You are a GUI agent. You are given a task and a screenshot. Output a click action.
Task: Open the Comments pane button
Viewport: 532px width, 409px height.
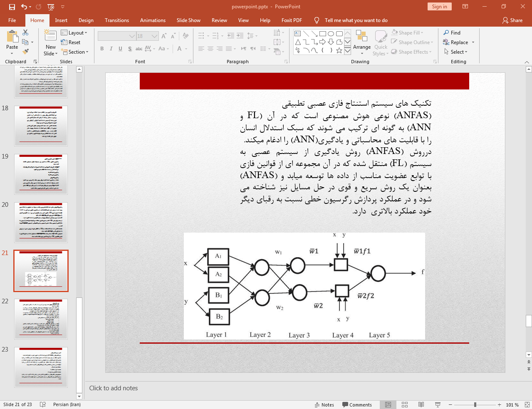(x=357, y=404)
